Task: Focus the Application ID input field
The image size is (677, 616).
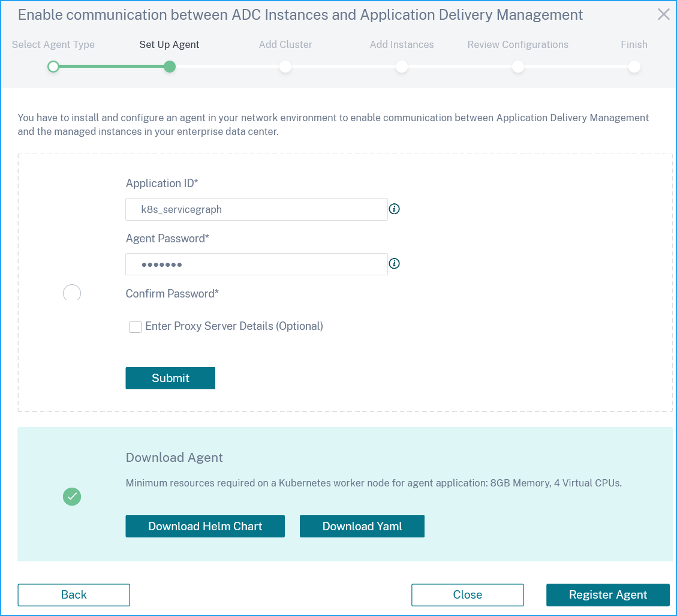Action: pyautogui.click(x=257, y=209)
